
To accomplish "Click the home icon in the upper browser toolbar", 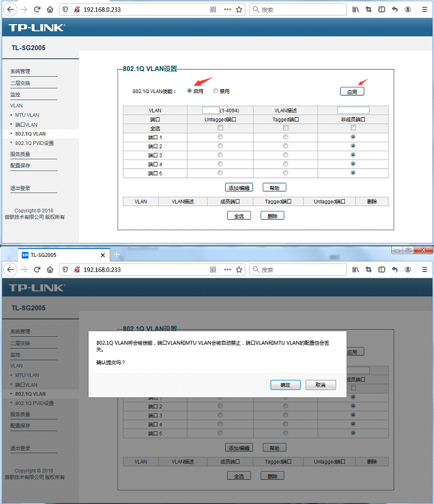I will [x=49, y=10].
